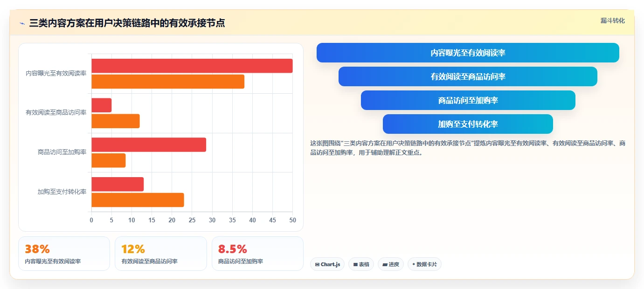The image size is (644, 289).
Task: Click orange bar for 有效阅读至商品访问率
Action: (x=116, y=121)
